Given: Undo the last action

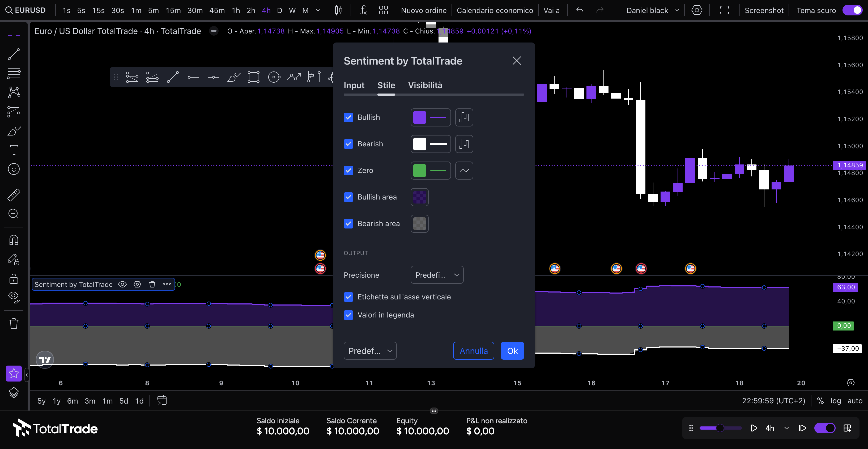Looking at the screenshot, I should coord(580,10).
